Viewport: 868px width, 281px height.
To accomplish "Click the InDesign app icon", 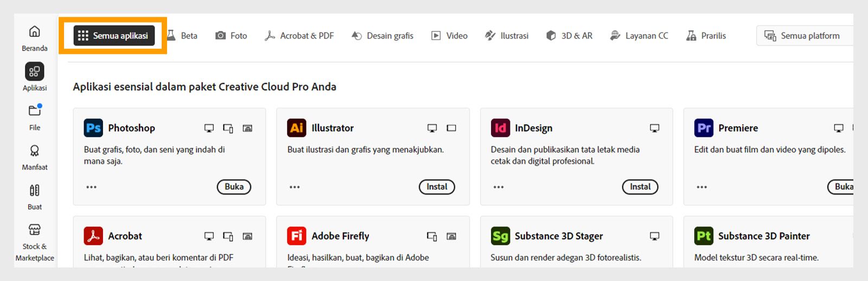I will click(500, 128).
